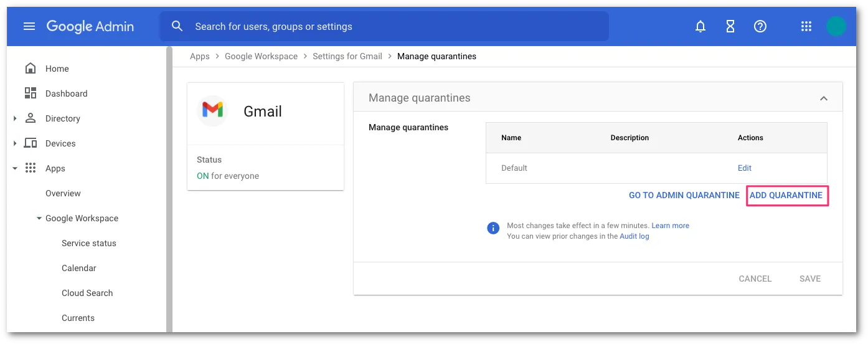Click the Home icon in sidebar
Image resolution: width=868 pixels, height=344 pixels.
30,69
